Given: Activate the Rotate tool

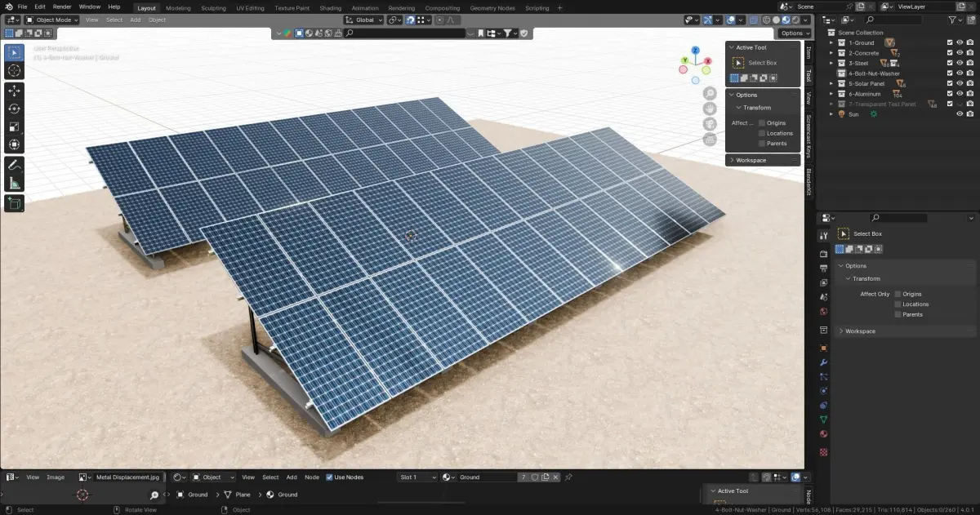Looking at the screenshot, I should pyautogui.click(x=14, y=109).
